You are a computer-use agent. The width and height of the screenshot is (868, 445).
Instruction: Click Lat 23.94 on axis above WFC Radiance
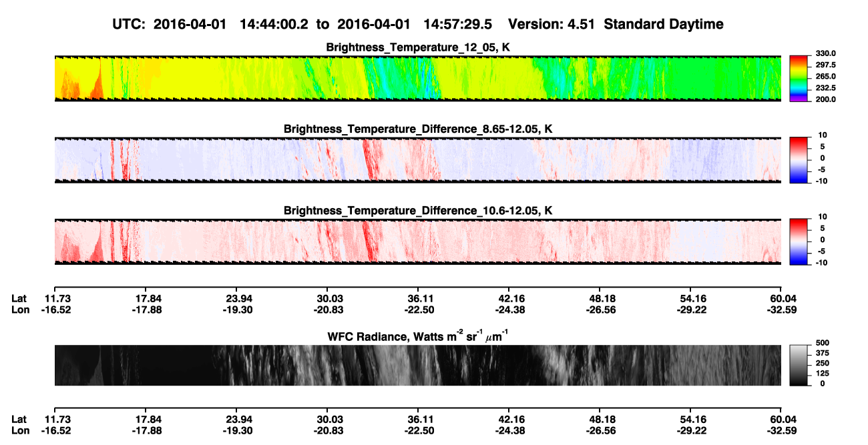click(x=236, y=298)
